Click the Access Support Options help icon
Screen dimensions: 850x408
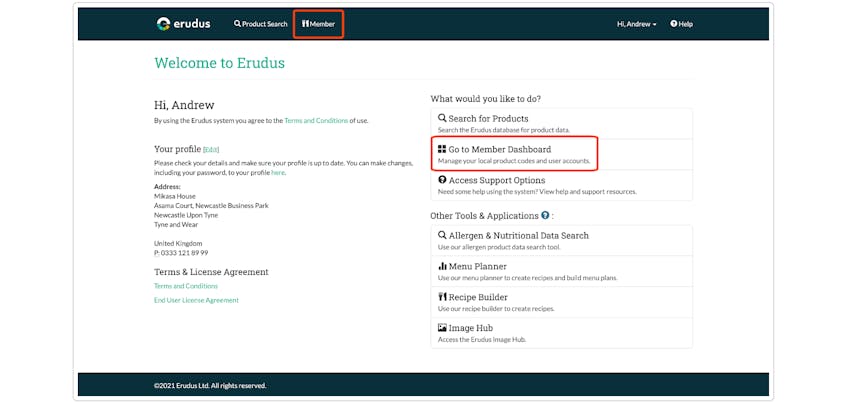[x=442, y=180]
